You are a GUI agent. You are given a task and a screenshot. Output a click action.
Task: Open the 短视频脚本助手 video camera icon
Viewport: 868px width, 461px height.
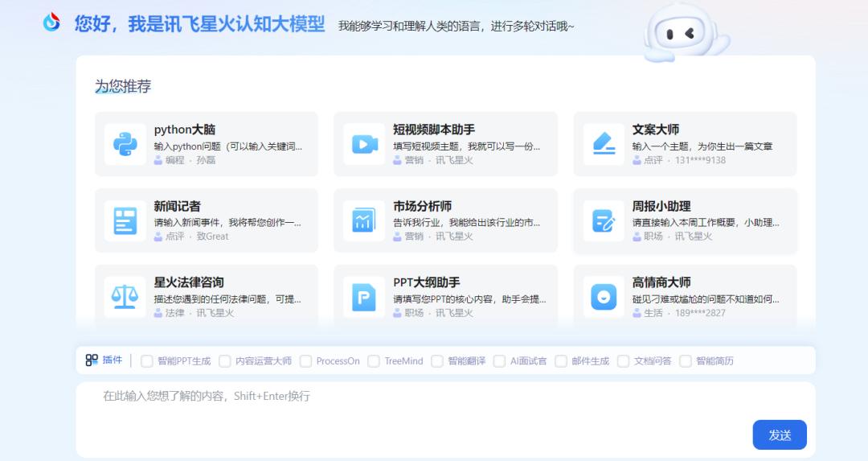coord(364,144)
